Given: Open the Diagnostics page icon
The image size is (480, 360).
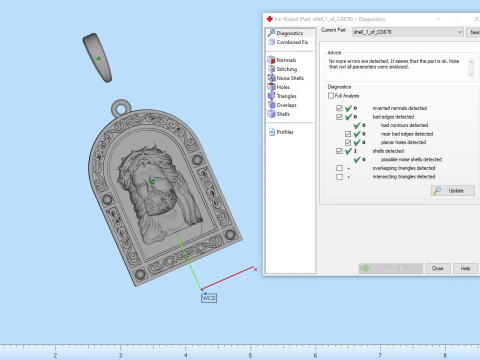Looking at the screenshot, I should (x=271, y=33).
